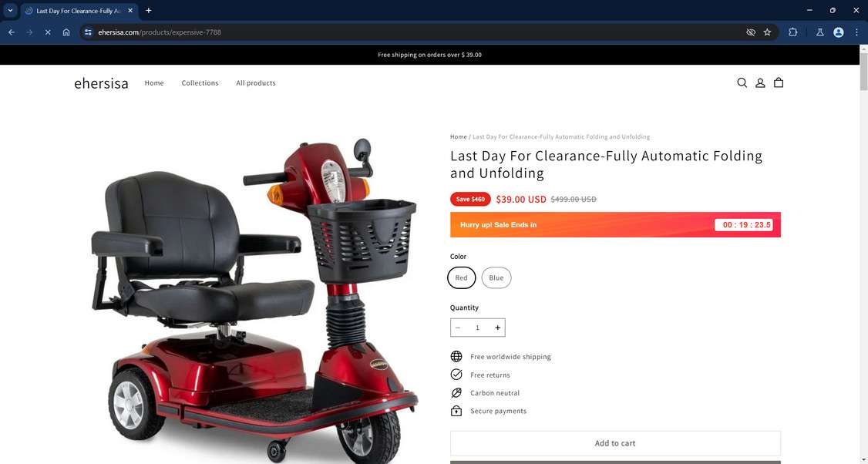Click the browser home icon
This screenshot has height=464, width=868.
(x=66, y=32)
